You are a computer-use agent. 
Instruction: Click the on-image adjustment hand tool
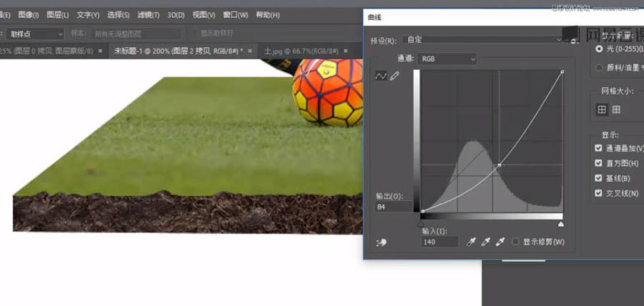pyautogui.click(x=381, y=242)
